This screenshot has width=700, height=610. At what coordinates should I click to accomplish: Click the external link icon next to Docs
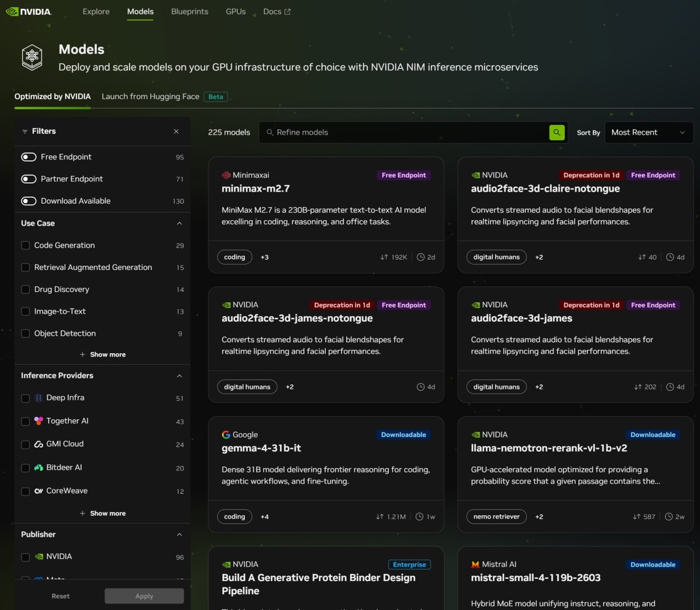287,12
